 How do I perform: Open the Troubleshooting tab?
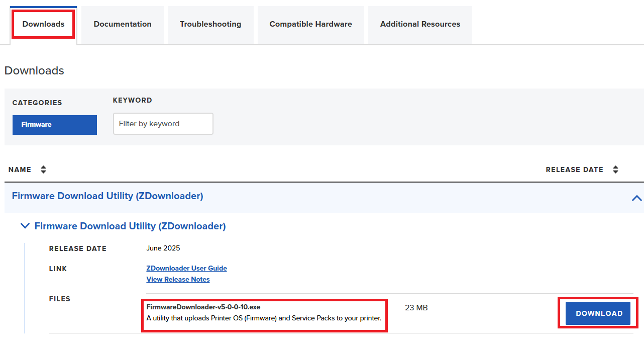(210, 24)
